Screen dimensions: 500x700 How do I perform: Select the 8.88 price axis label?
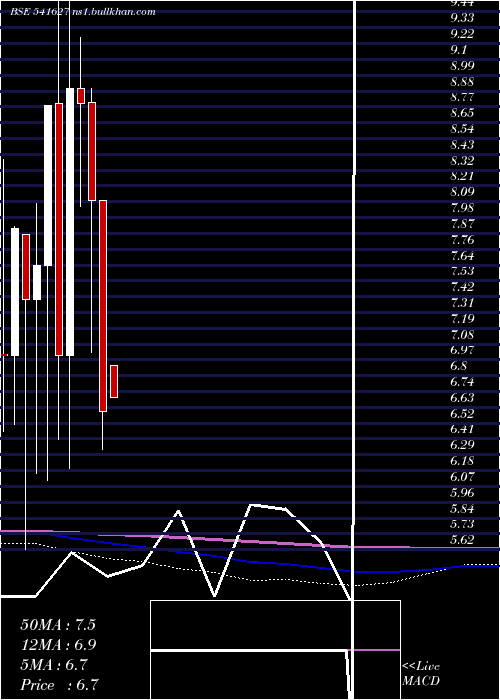[462, 82]
